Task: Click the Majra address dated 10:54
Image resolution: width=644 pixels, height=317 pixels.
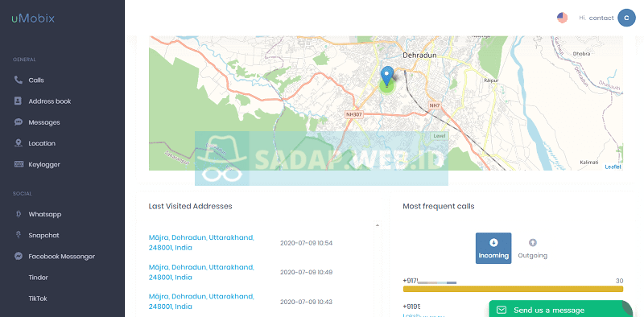Action: point(201,243)
